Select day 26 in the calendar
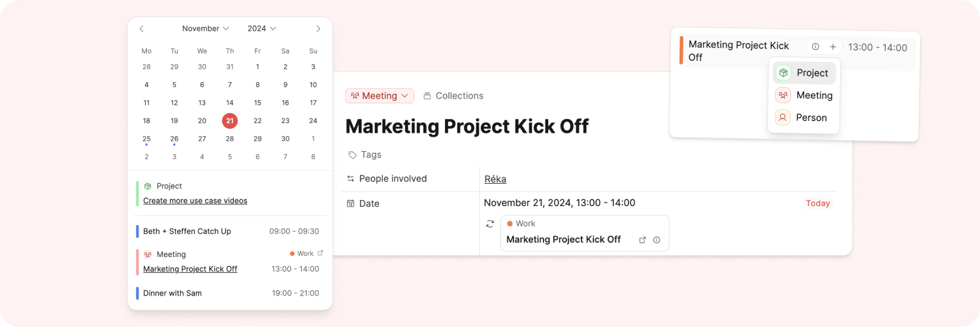The height and width of the screenshot is (327, 980). coord(174,139)
